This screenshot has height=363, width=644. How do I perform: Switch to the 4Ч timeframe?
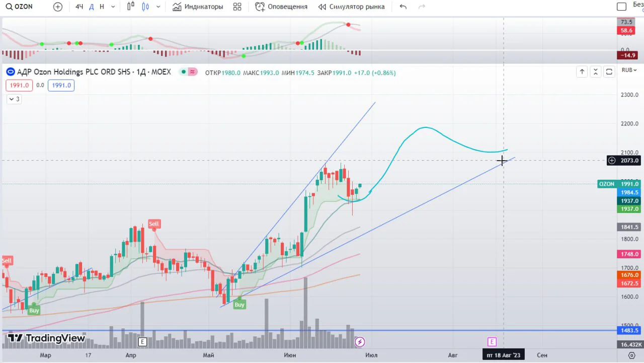pos(79,7)
